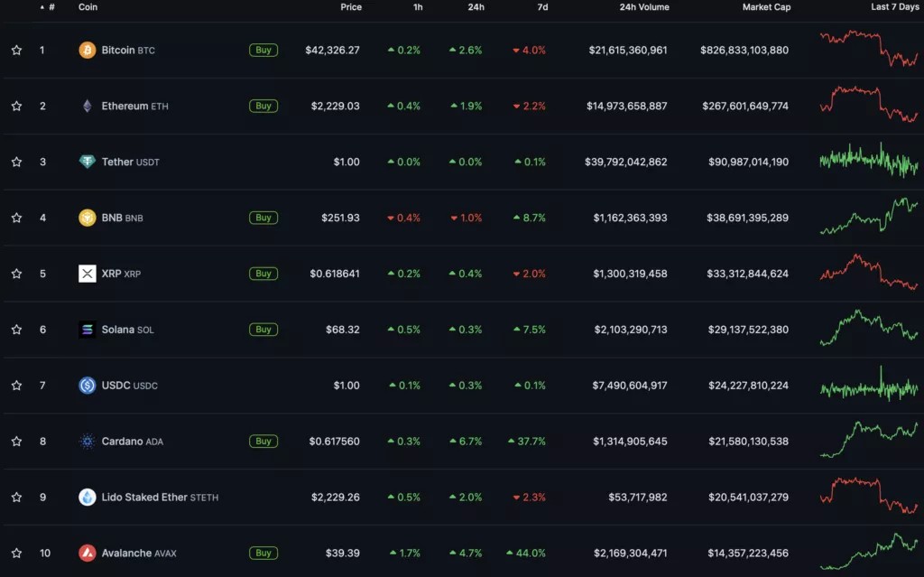Screen dimensions: 924x577
Task: Sort table by Market Cap header
Action: tap(766, 7)
